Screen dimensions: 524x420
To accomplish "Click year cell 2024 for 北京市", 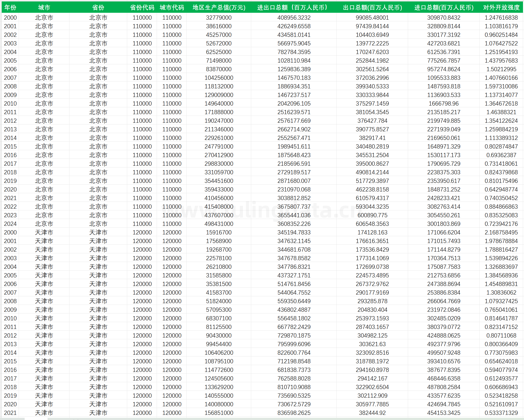I will click(10, 224).
